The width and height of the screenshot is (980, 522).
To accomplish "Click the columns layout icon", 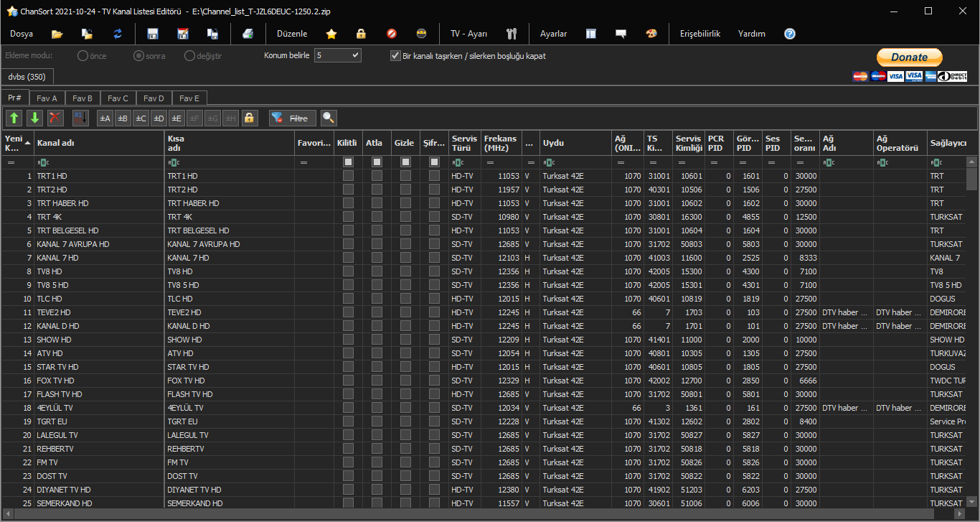I will pyautogui.click(x=590, y=34).
